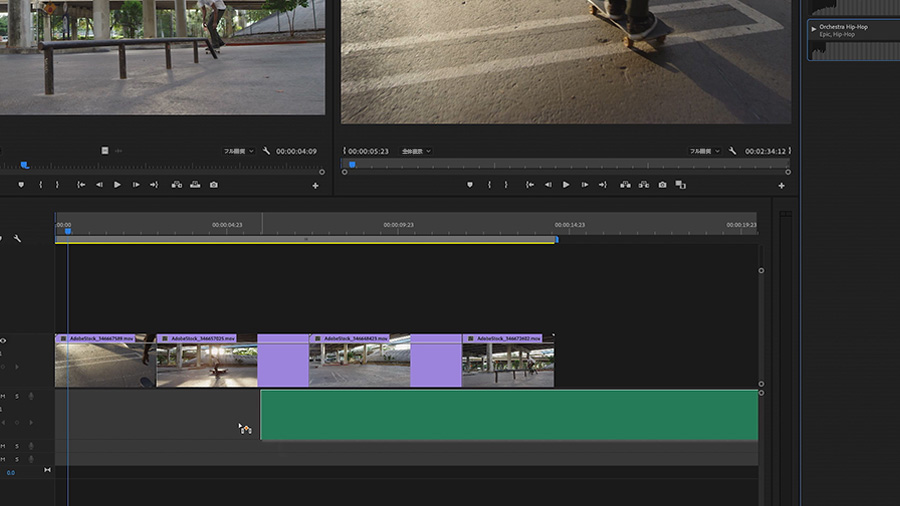Play the Program monitor preview
This screenshot has height=506, width=900.
[x=566, y=185]
